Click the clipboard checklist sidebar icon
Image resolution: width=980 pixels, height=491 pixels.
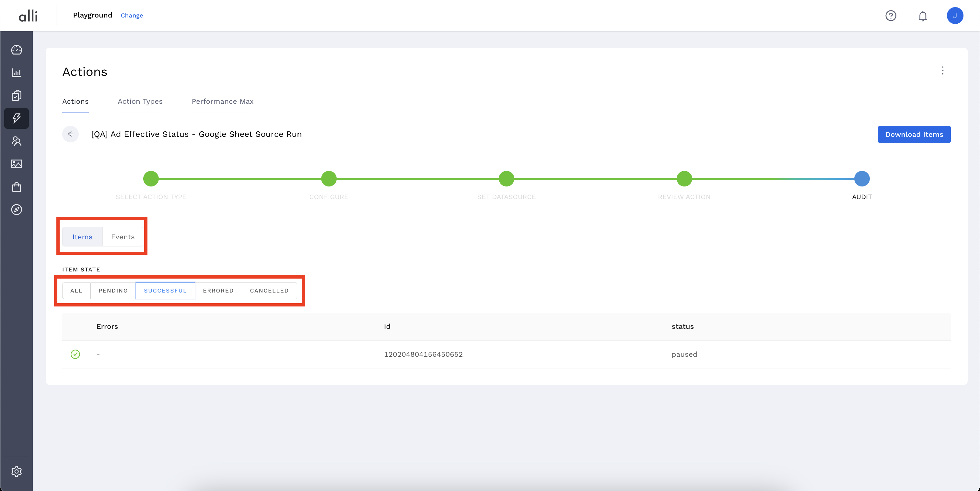pos(16,96)
